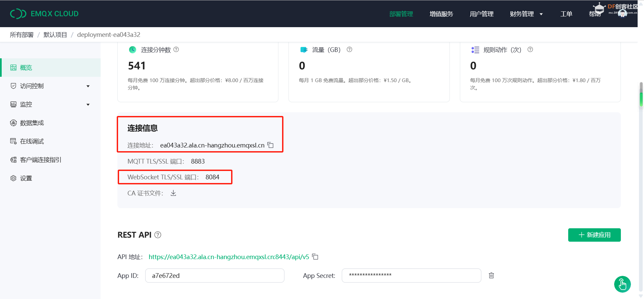This screenshot has width=644, height=299.
Task: Click the 访问控制 shield icon
Action: pyautogui.click(x=13, y=86)
